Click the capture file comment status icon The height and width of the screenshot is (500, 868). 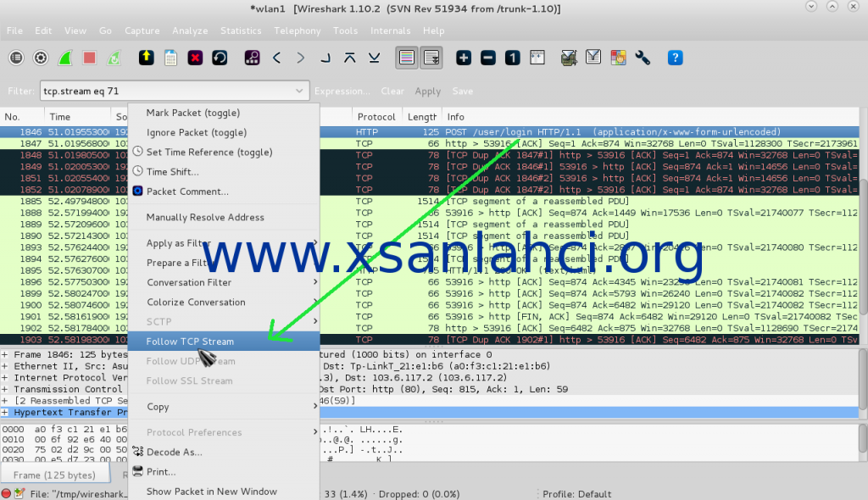click(19, 493)
